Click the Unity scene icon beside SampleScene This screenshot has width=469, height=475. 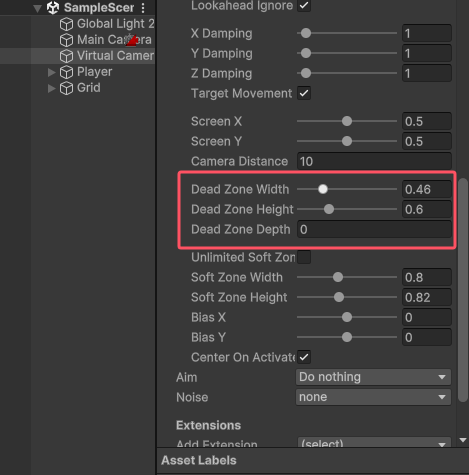tap(53, 8)
